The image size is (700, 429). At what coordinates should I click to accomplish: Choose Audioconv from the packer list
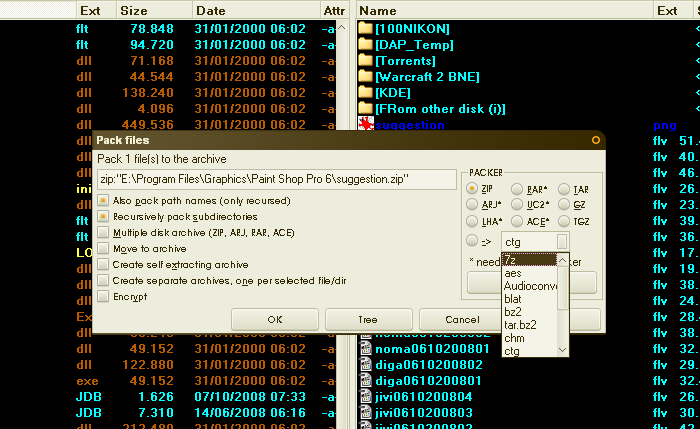coord(529,286)
